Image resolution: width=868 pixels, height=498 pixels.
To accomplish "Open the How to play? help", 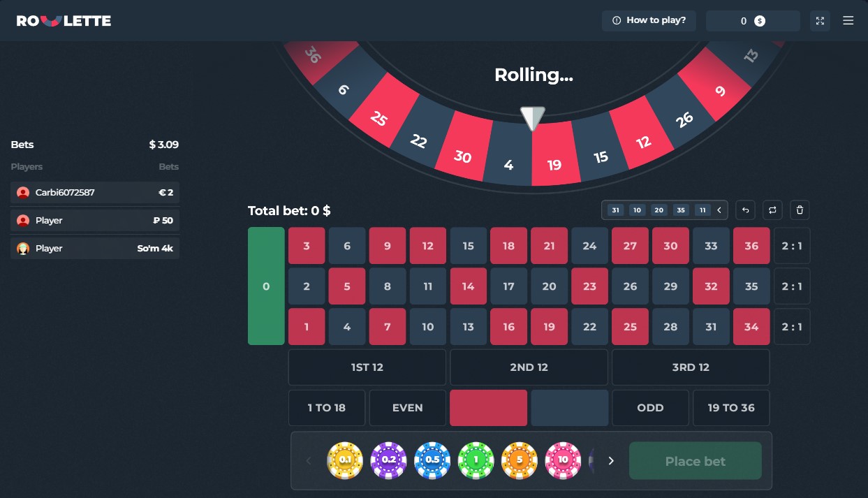I will pos(649,21).
